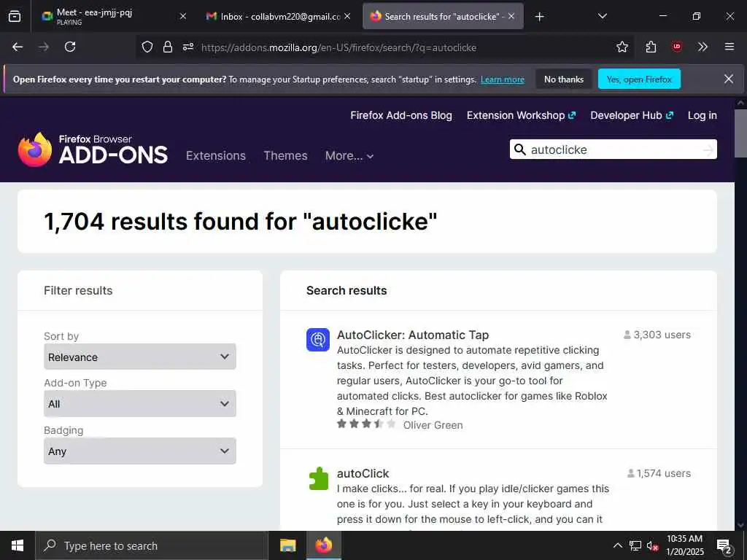747x560 pixels.
Task: Click author name Oliver Green
Action: point(433,425)
